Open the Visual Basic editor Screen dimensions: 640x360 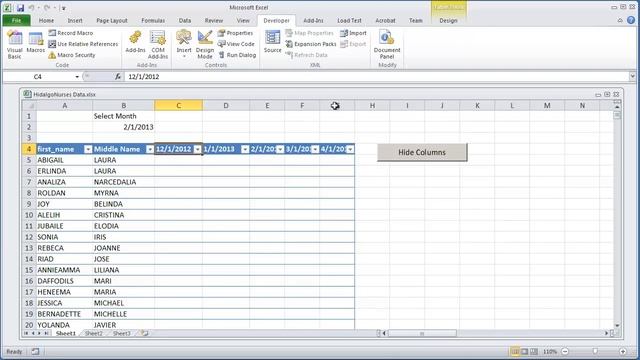[x=15, y=44]
